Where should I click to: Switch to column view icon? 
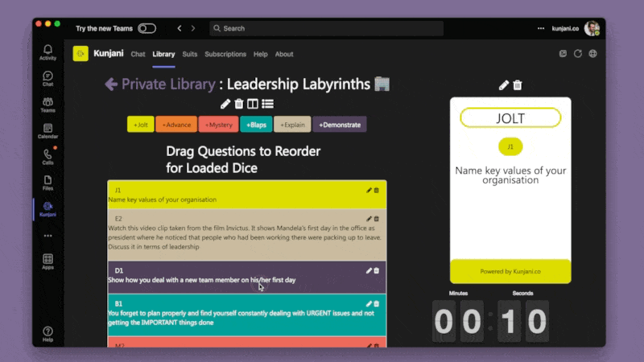[x=253, y=104]
